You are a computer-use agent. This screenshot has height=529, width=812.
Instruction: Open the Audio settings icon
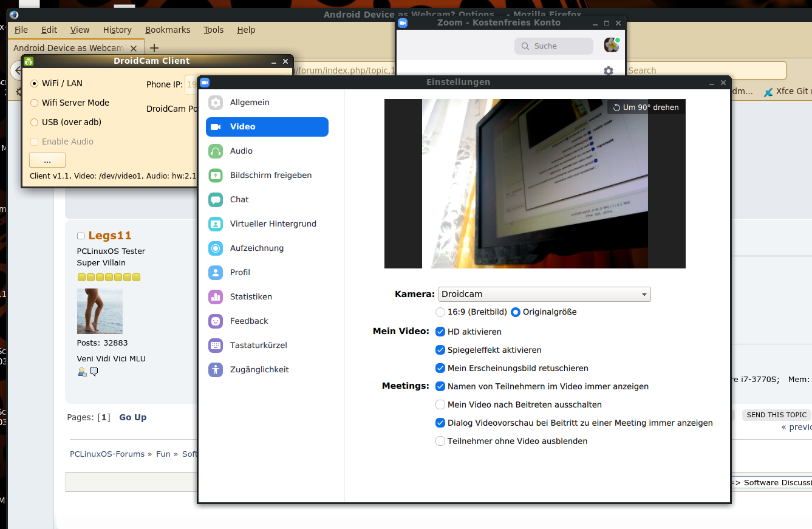[216, 151]
